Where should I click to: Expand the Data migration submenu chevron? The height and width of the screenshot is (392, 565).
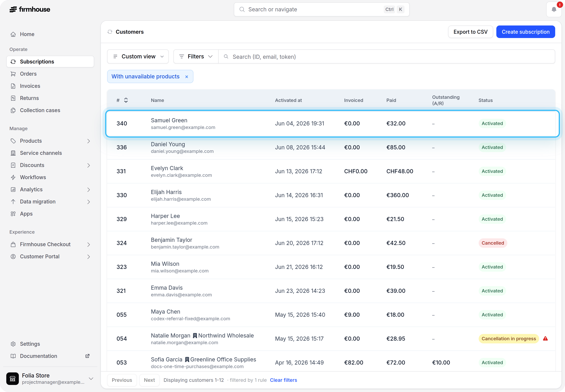tap(88, 202)
